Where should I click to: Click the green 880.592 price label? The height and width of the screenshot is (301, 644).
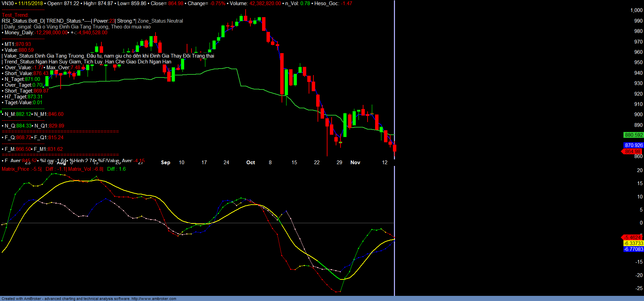point(633,135)
